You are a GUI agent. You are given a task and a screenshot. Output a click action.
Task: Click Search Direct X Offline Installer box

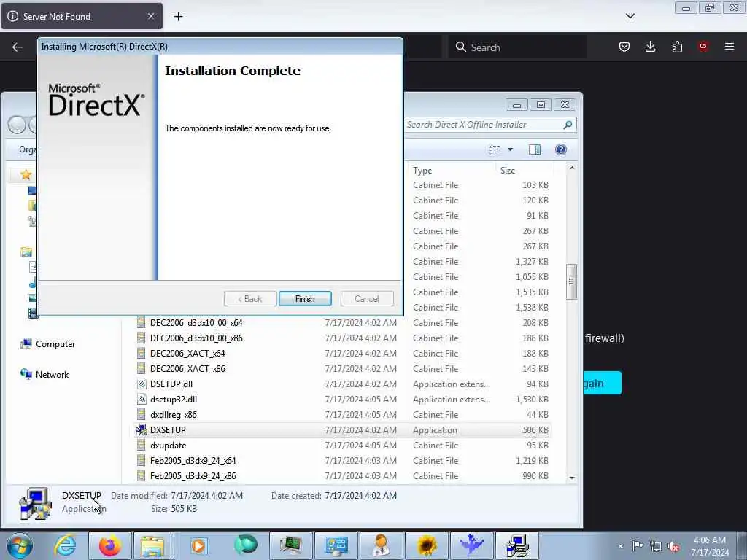(x=491, y=125)
